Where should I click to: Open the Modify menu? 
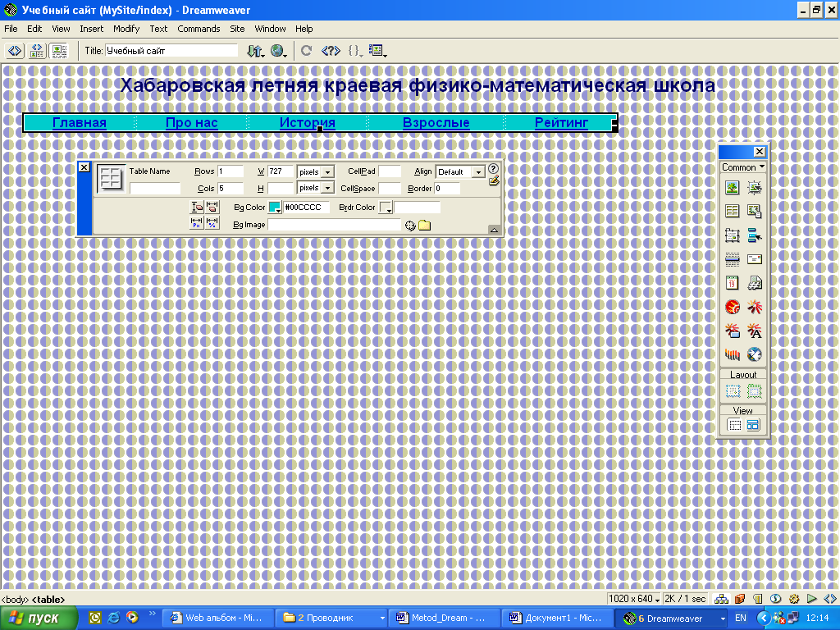point(126,29)
